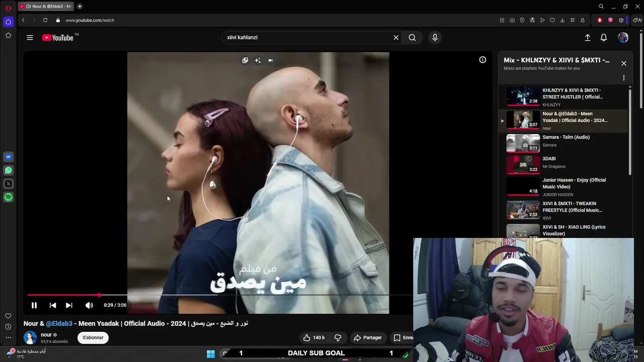644x362 pixels.
Task: Open YouTube create/upload button
Action: 587,38
